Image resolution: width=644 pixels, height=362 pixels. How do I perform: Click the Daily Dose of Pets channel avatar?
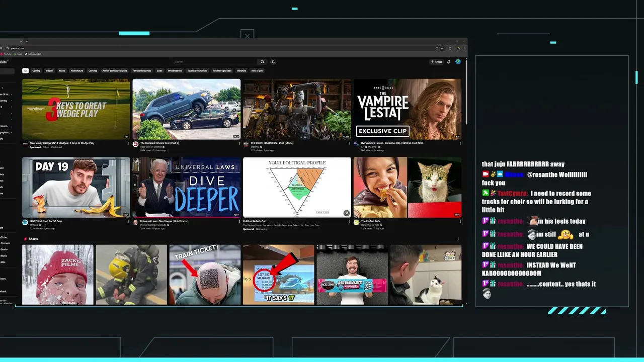pos(356,222)
